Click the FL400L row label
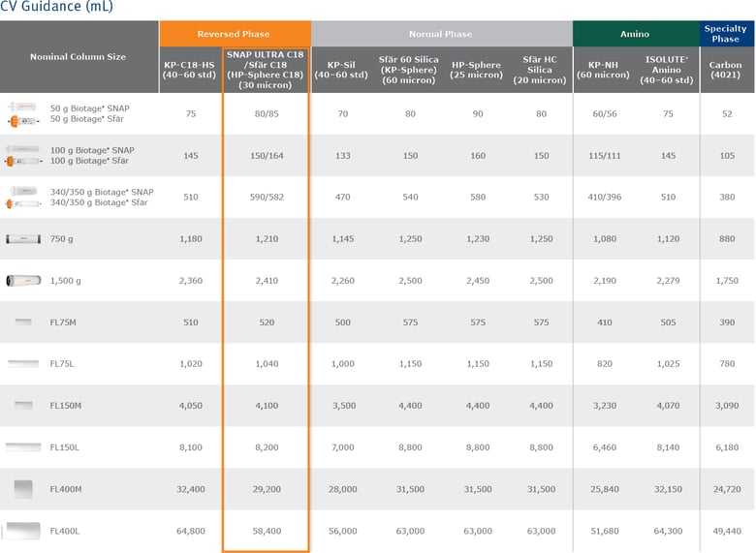The image size is (756, 553). (65, 532)
